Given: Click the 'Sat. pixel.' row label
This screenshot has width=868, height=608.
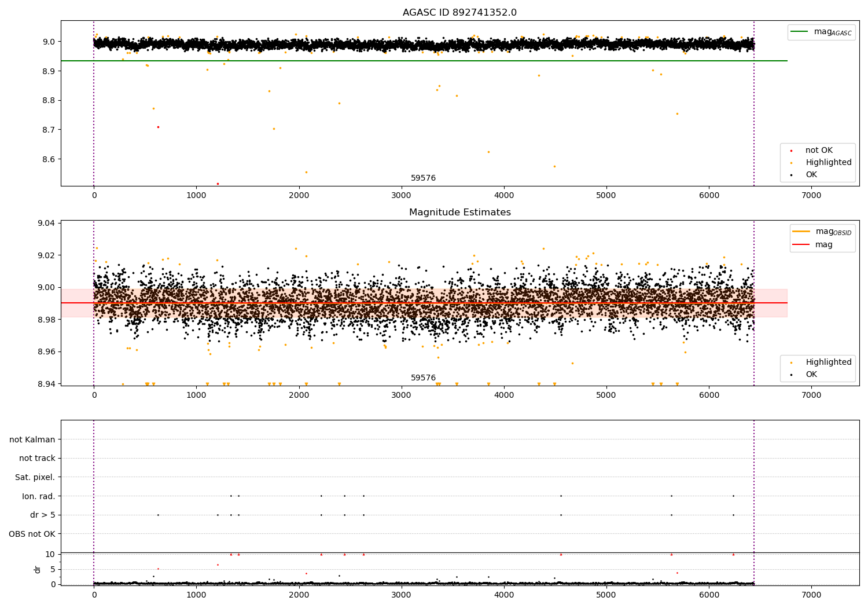Looking at the screenshot, I should pyautogui.click(x=35, y=477).
